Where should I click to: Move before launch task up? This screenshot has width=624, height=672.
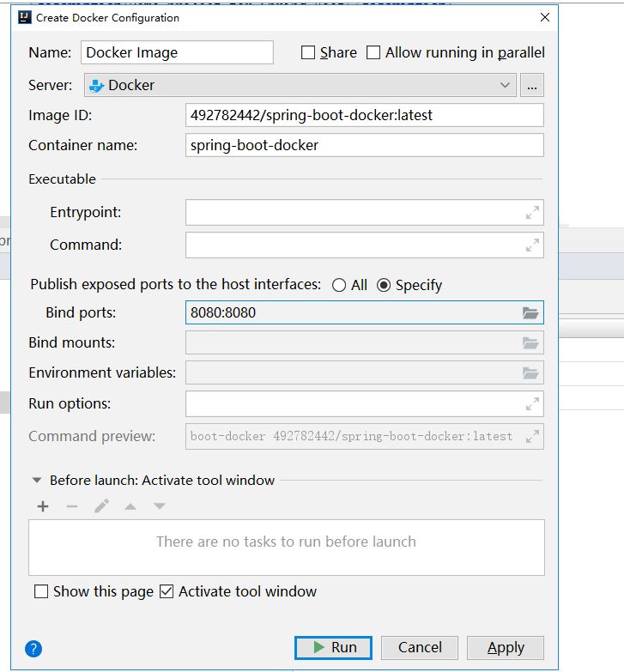click(130, 506)
